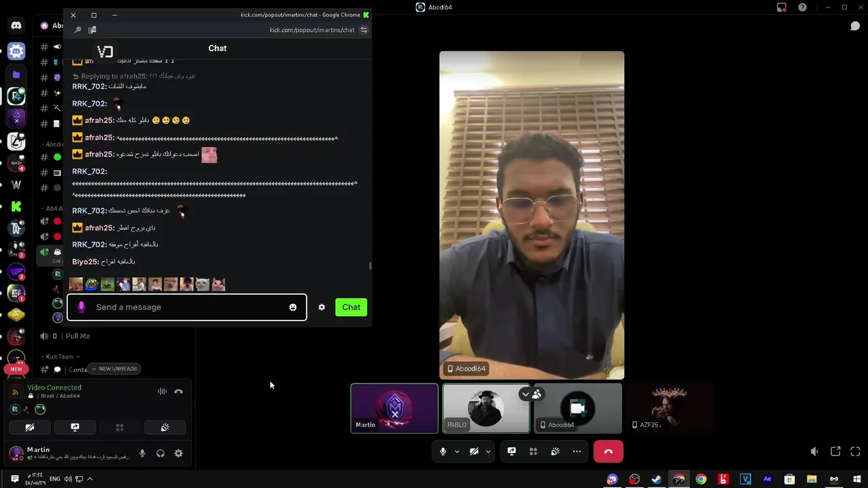Image resolution: width=868 pixels, height=488 pixels.
Task: Open Windows notification center icon
Action: tap(14, 479)
